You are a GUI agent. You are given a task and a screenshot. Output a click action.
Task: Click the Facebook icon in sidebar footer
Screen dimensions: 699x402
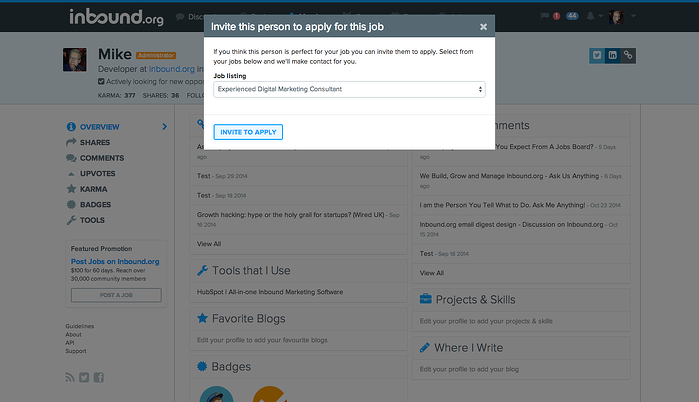pyautogui.click(x=99, y=377)
